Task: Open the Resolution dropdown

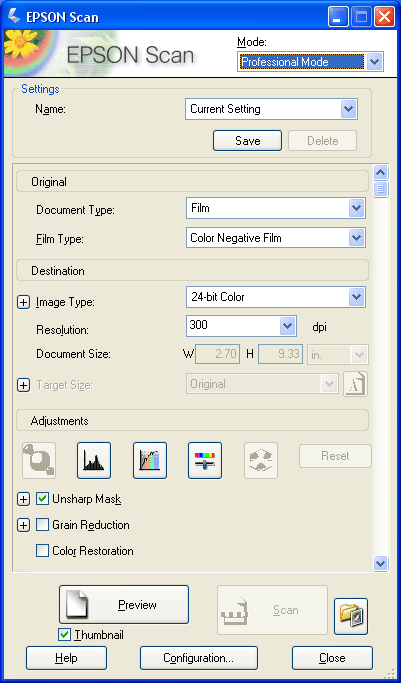Action: [x=241, y=326]
